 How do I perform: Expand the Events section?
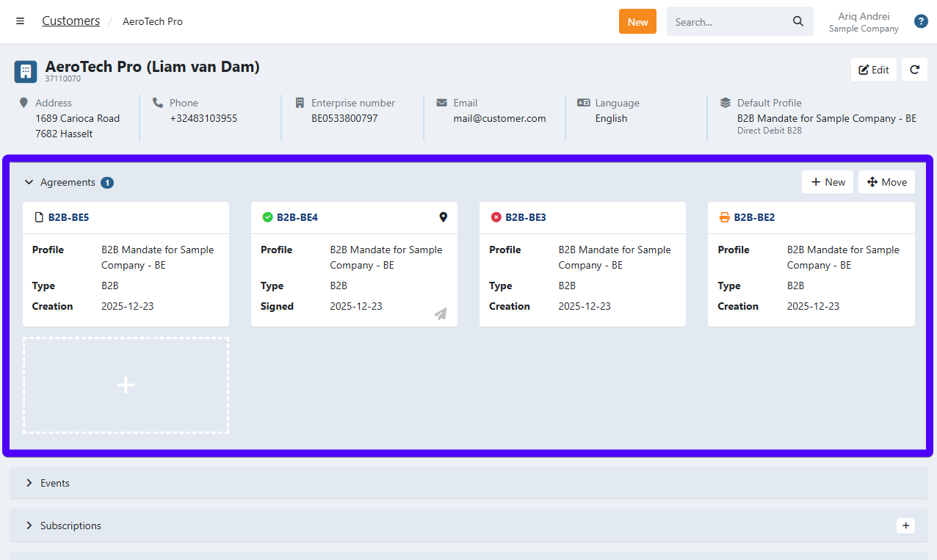tap(29, 483)
